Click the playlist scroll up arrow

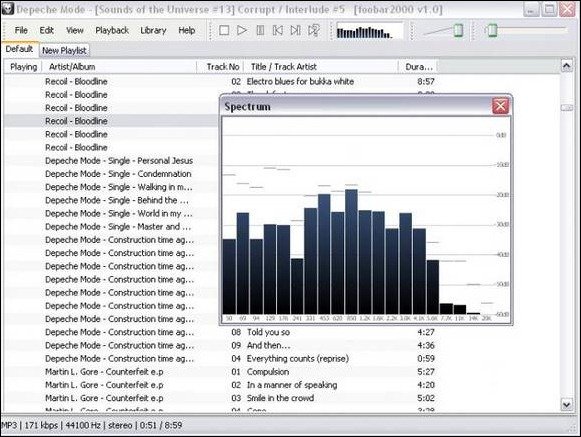(567, 67)
